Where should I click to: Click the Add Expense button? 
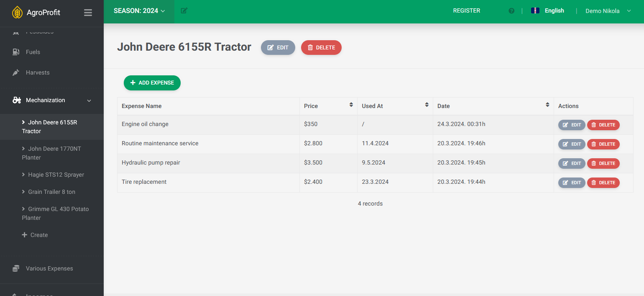(x=152, y=83)
